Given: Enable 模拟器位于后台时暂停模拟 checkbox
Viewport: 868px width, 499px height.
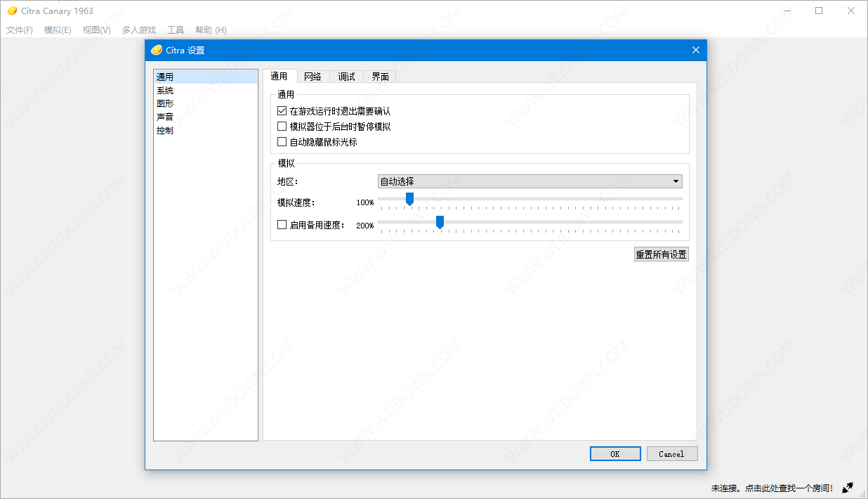Looking at the screenshot, I should click(x=282, y=127).
